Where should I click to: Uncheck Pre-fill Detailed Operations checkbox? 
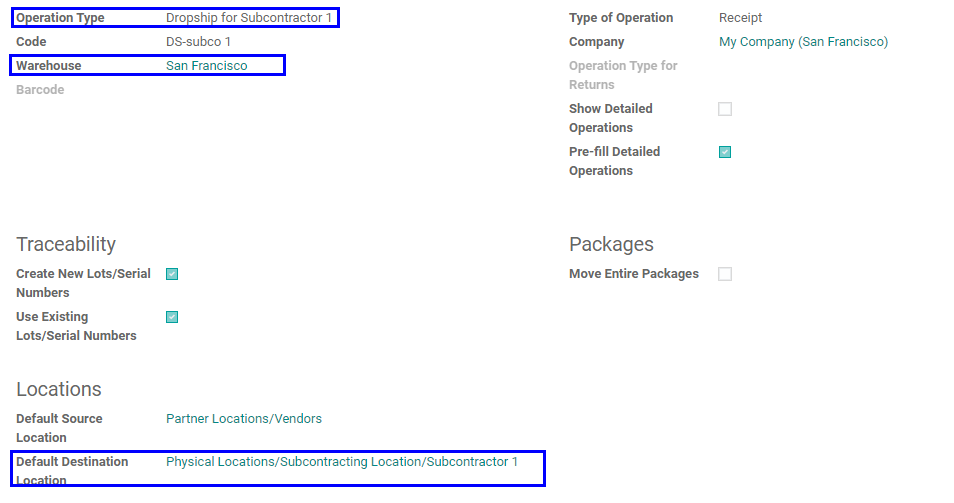pyautogui.click(x=725, y=152)
